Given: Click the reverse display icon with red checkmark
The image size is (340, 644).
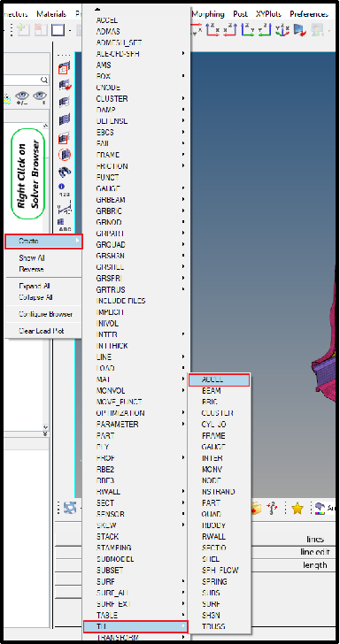Looking at the screenshot, I should click(64, 85).
